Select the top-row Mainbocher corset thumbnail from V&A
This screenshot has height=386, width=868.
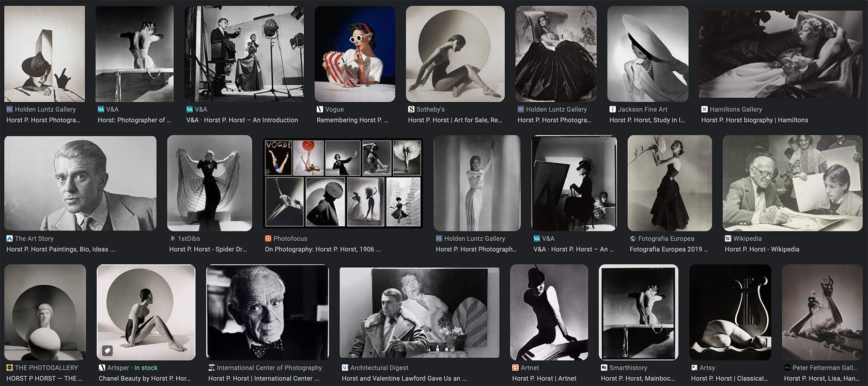[x=134, y=54]
